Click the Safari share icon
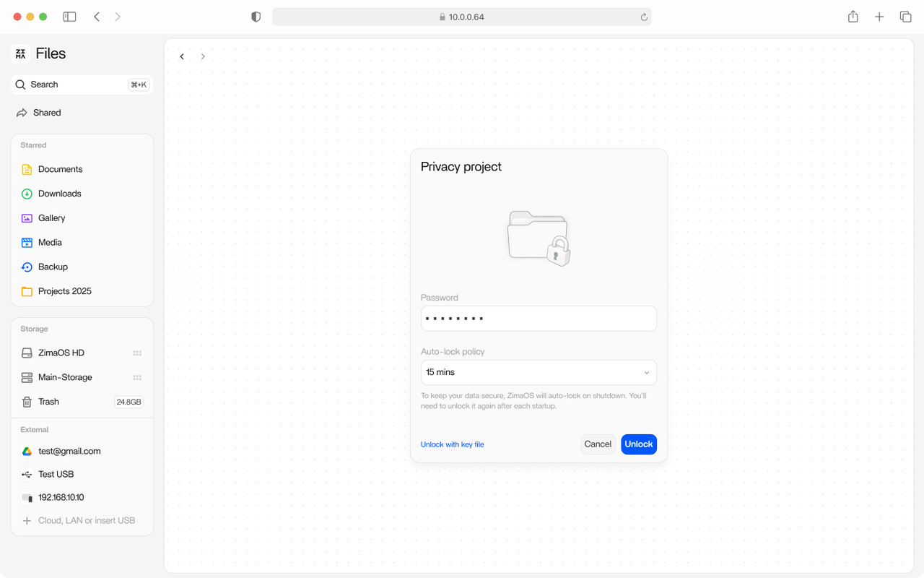Viewport: 924px width, 578px height. point(853,17)
